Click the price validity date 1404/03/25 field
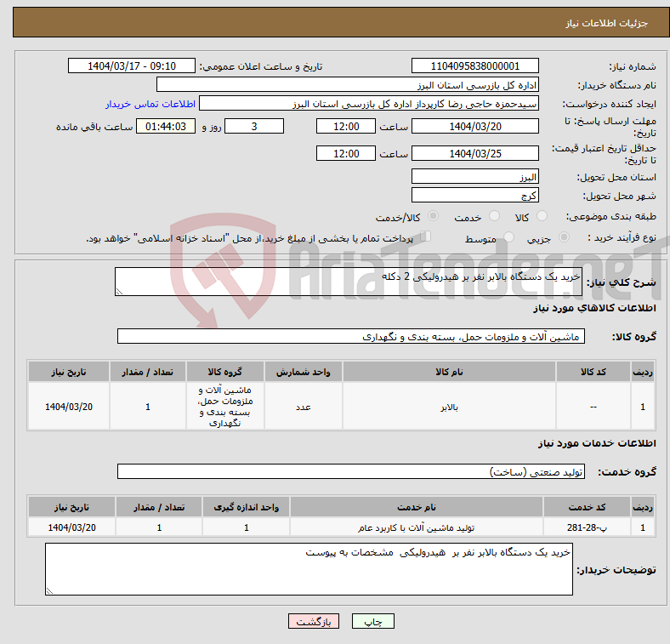Image resolution: width=670 pixels, height=644 pixels. tap(474, 153)
